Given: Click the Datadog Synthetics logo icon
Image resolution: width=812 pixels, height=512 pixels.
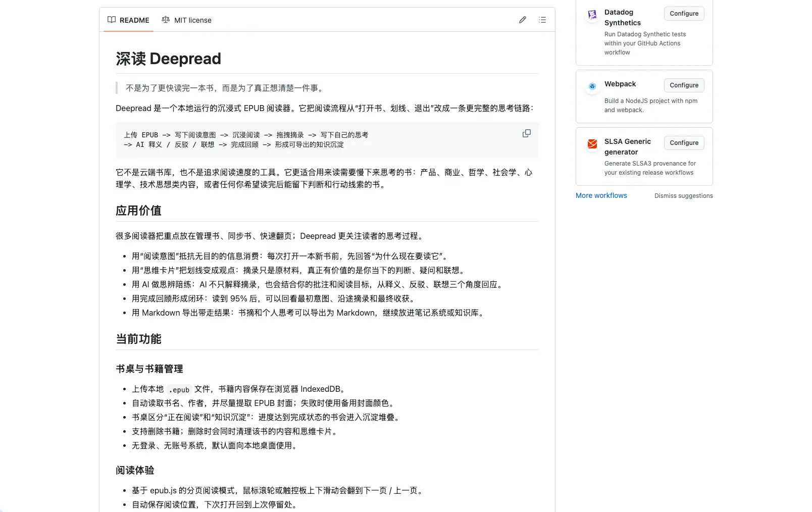Looking at the screenshot, I should pyautogui.click(x=592, y=15).
